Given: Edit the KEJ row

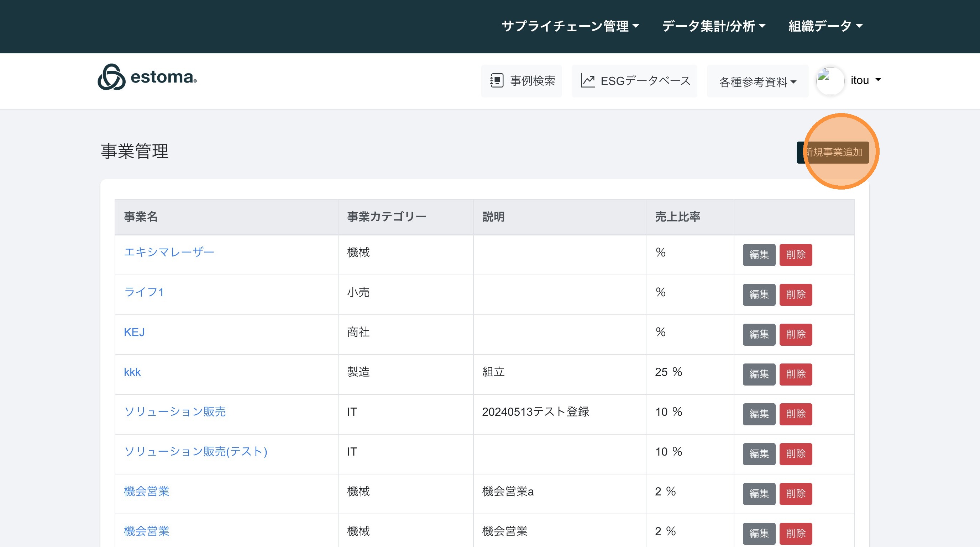Looking at the screenshot, I should [x=759, y=335].
